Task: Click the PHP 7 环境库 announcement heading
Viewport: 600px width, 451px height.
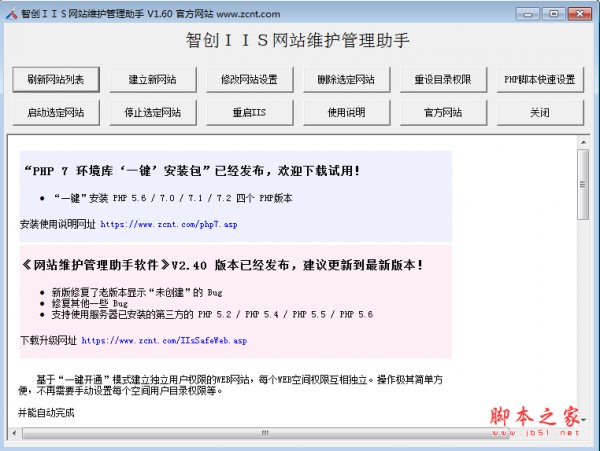Action: click(x=192, y=171)
